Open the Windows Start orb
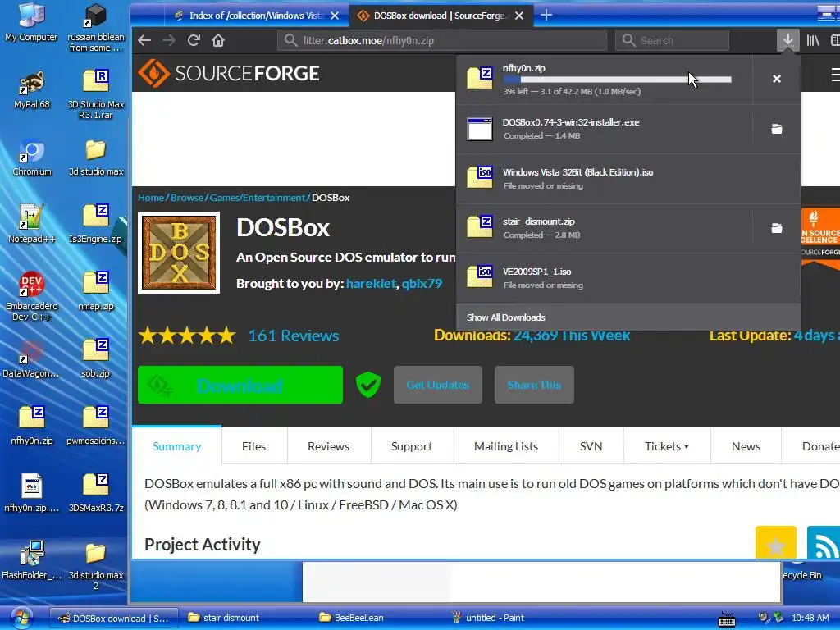840x630 pixels. click(x=22, y=618)
